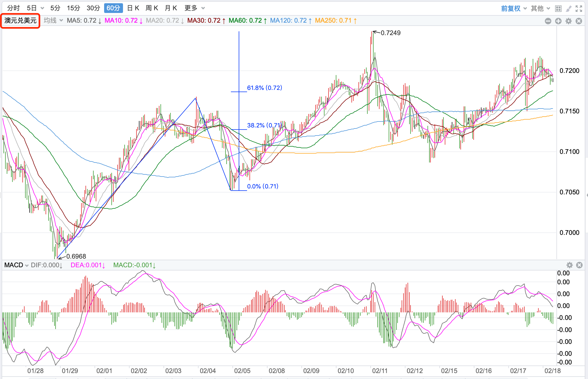
Task: Select the drawing brush tool icon
Action: point(569,9)
